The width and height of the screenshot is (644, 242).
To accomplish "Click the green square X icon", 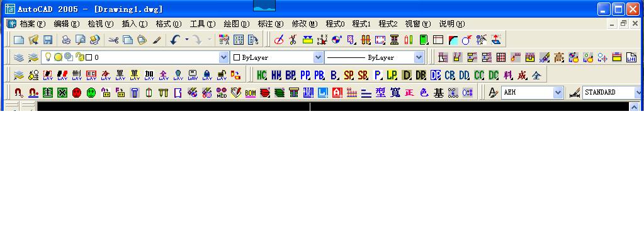I will 62,93.
